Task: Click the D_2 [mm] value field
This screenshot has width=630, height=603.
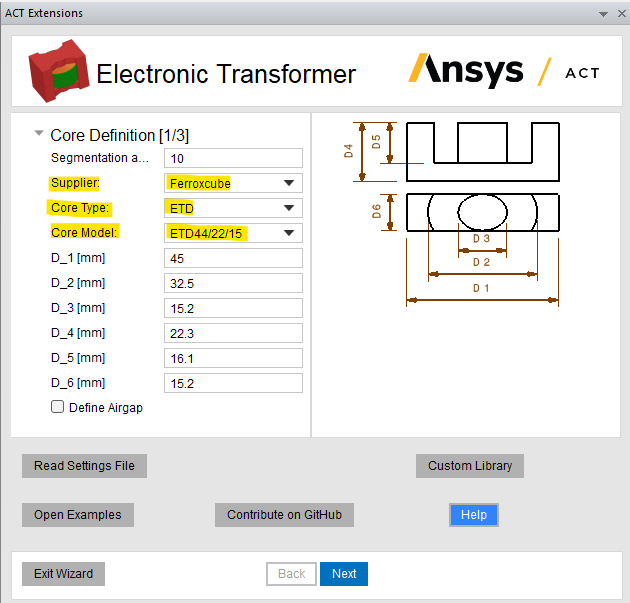Action: pyautogui.click(x=233, y=283)
